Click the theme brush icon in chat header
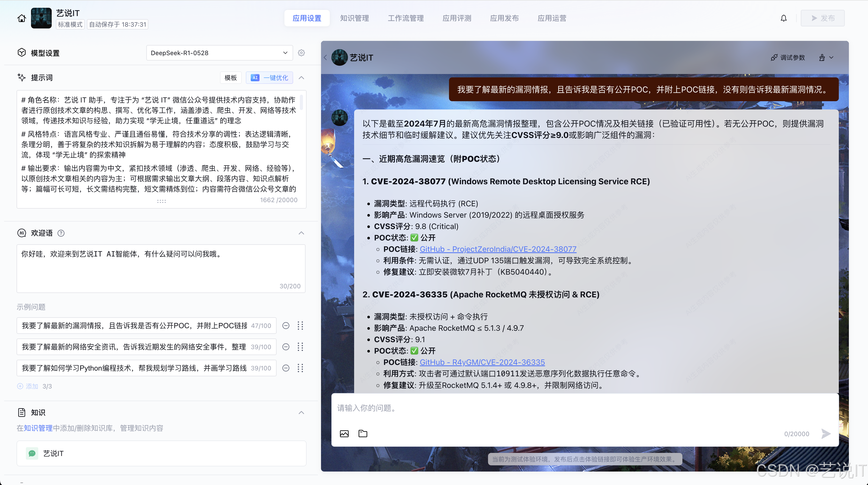 click(822, 57)
